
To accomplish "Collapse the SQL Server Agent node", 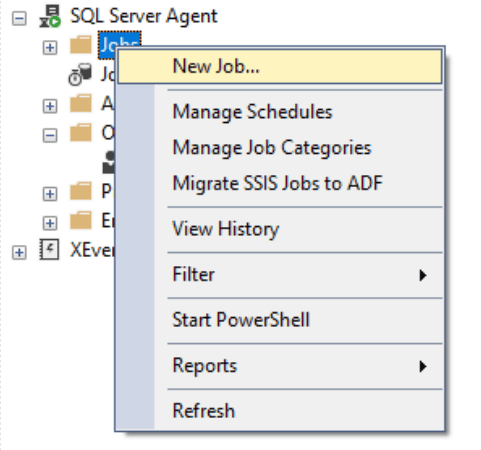I will [19, 18].
